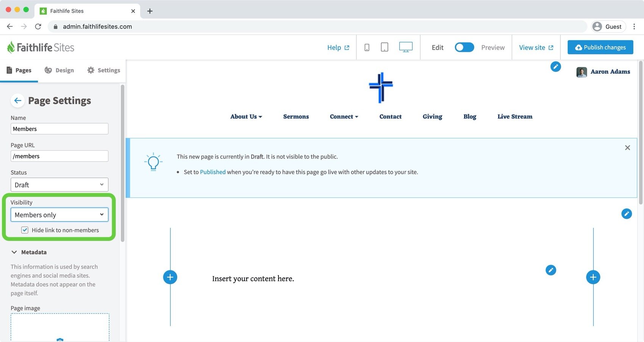Click the Faithlife Sites tab title
Viewport: 644px width, 342px height.
click(x=67, y=11)
